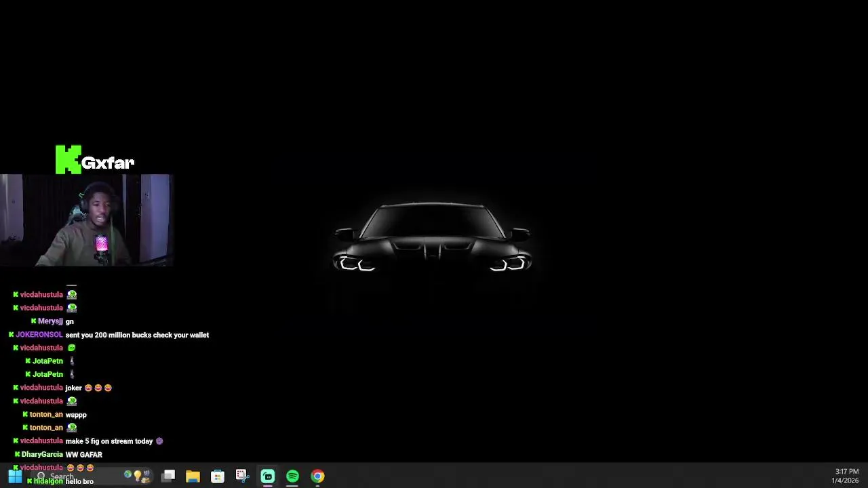Open the Windows Start menu
Viewport: 868px width, 488px height.
(x=14, y=476)
